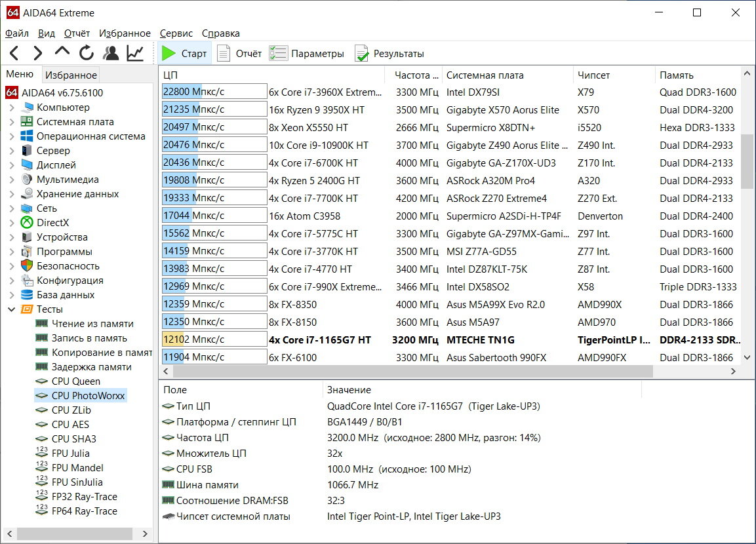
Task: Open the Отчёт menu in menu bar
Action: click(77, 33)
